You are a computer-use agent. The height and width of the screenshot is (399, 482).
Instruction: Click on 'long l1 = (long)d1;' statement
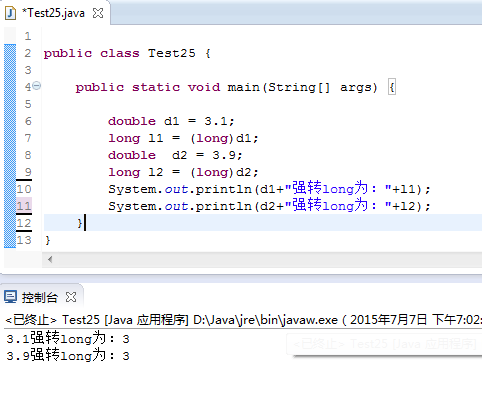[x=183, y=138]
